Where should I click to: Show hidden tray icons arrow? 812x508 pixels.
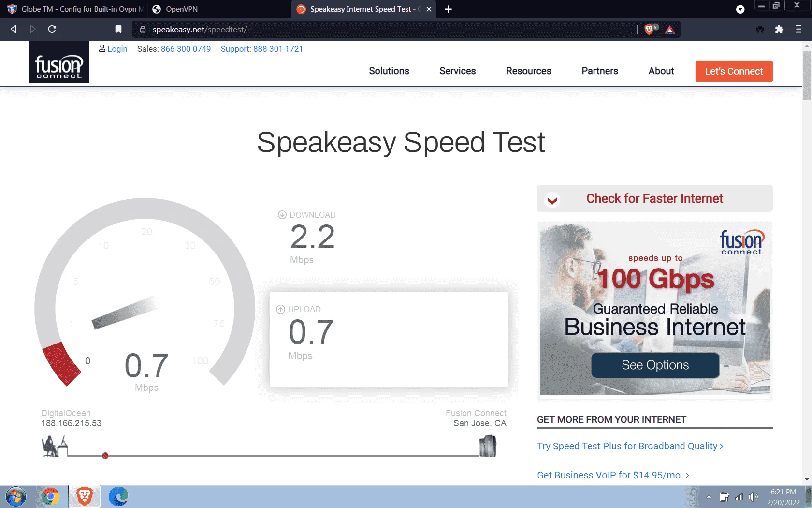tap(709, 497)
